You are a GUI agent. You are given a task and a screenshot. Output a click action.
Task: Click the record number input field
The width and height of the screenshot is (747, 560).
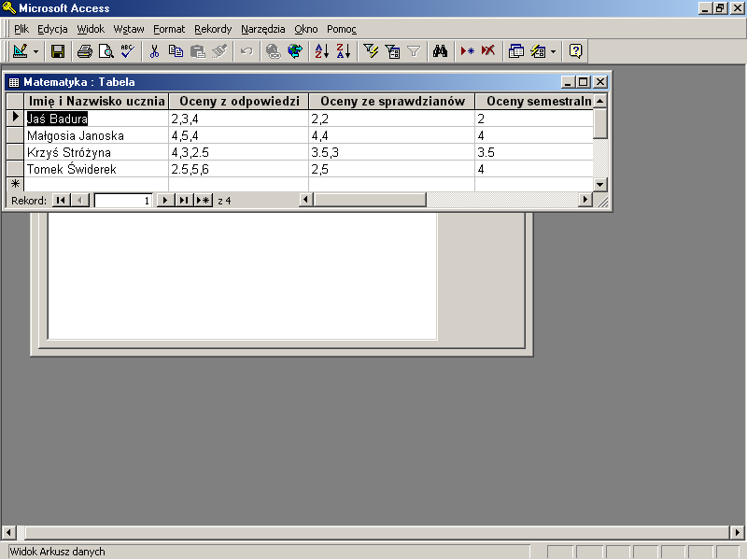click(x=123, y=200)
